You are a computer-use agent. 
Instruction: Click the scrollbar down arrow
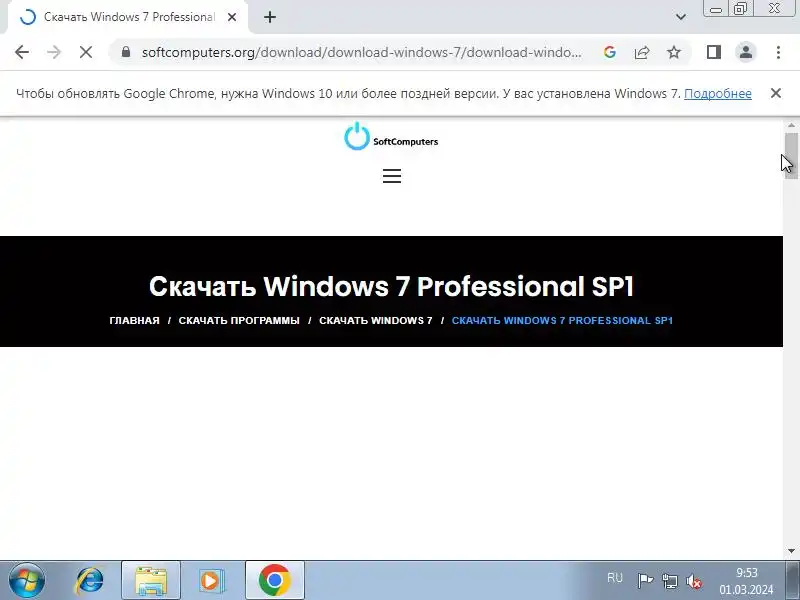click(x=791, y=552)
